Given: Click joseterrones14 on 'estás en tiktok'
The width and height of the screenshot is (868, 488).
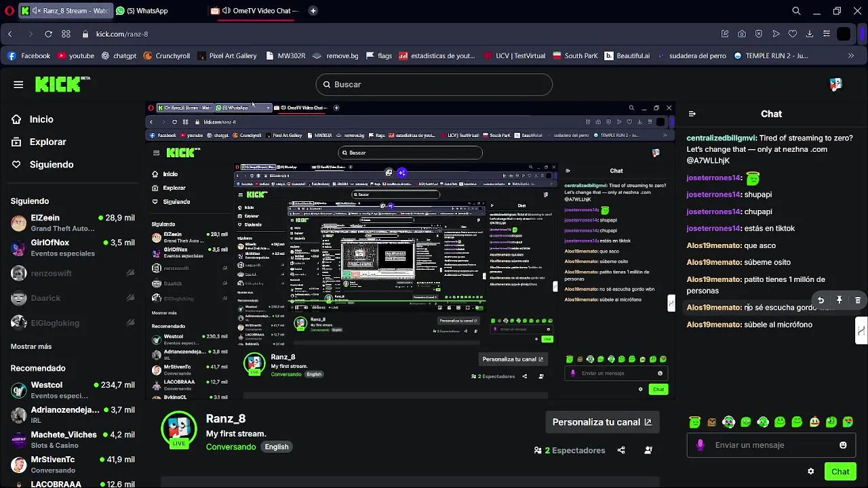Looking at the screenshot, I should [x=713, y=228].
